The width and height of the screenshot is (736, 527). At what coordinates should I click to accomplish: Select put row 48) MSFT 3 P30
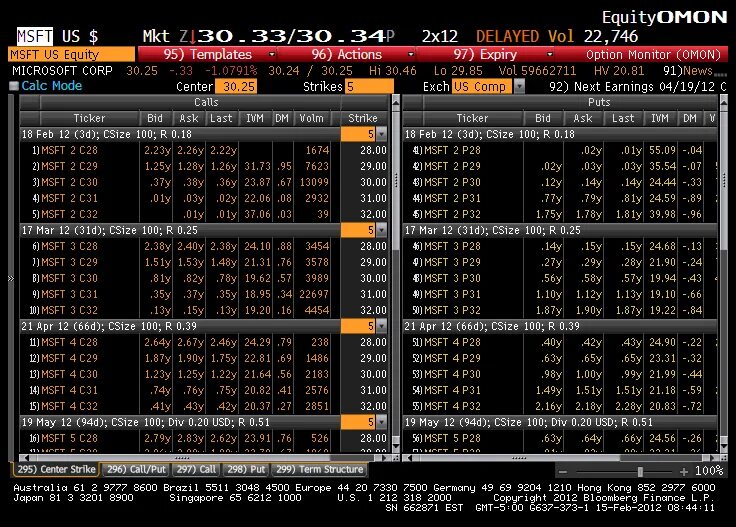(560, 278)
